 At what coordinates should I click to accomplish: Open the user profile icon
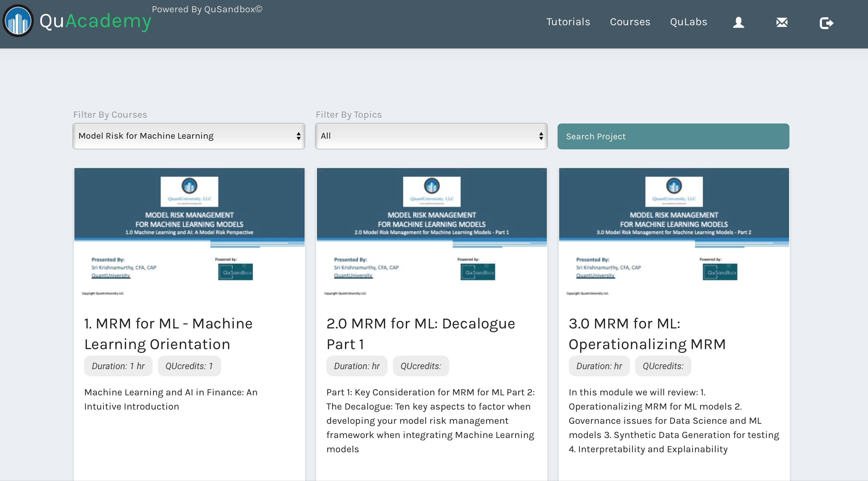[x=738, y=23]
